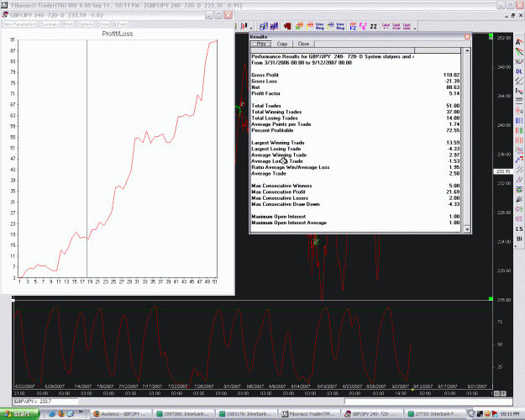Image resolution: width=525 pixels, height=420 pixels.
Task: Print the Results report
Action: point(261,44)
